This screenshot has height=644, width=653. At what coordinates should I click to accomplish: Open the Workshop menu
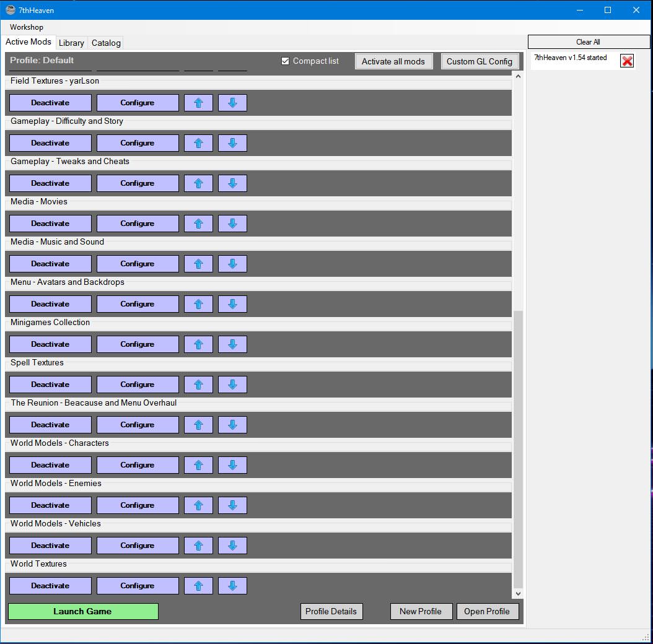tap(26, 27)
